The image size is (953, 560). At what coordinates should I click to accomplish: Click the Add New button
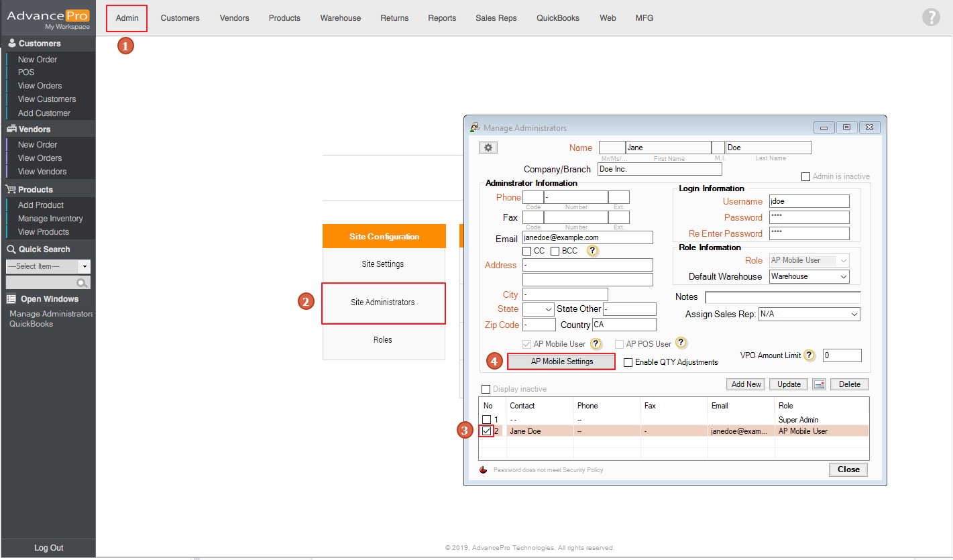coord(746,384)
